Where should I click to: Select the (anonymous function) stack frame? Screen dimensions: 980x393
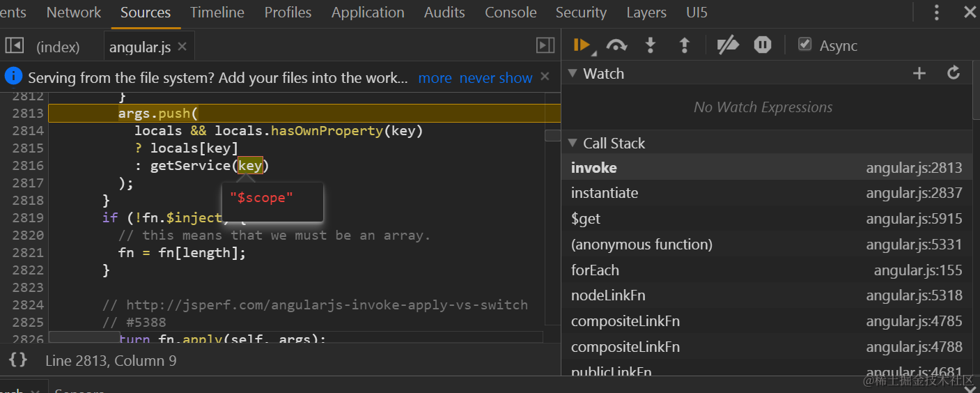coord(766,245)
